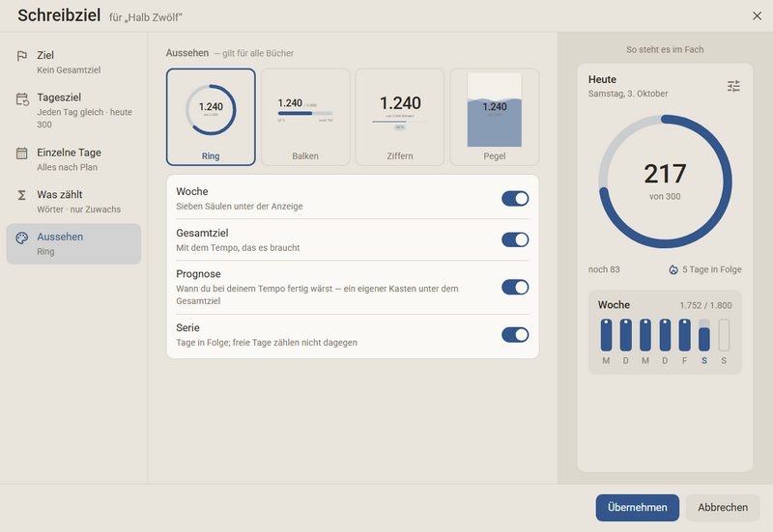Click the Woche heading in the preview card
Viewport: 773px width, 532px height.
(614, 305)
